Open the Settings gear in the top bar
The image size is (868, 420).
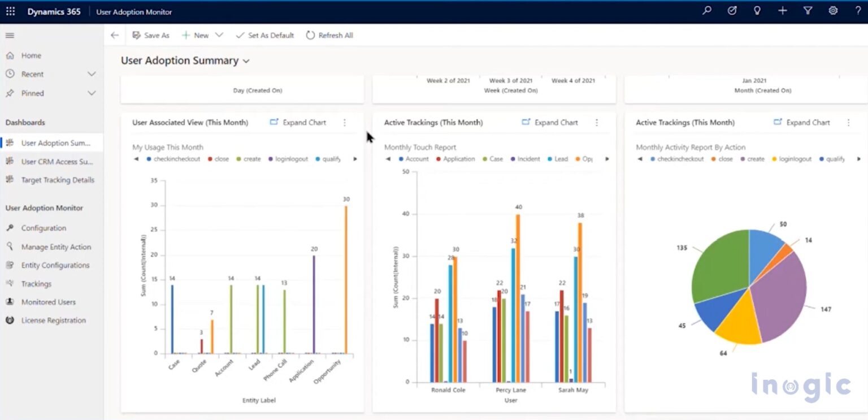(833, 10)
